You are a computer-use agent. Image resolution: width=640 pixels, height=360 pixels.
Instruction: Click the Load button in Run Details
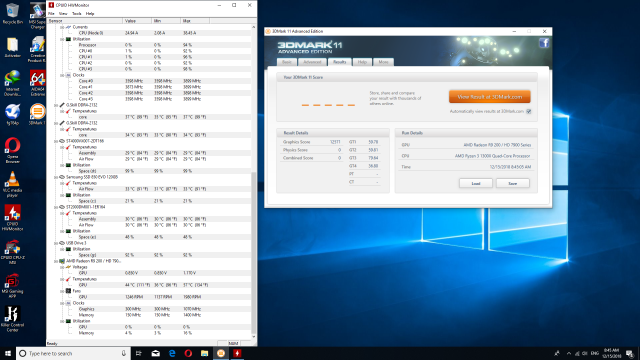[476, 183]
